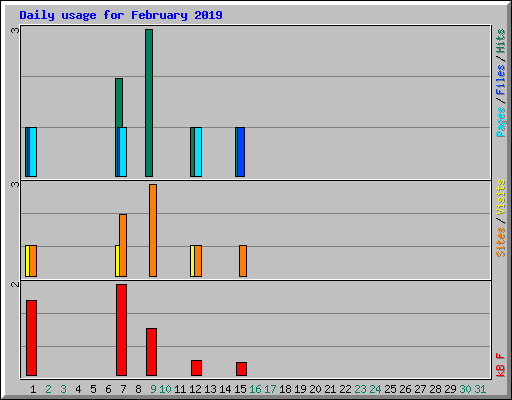Click the blue 'Files' legend label
Viewport: 512px width, 400px height.
501,80
